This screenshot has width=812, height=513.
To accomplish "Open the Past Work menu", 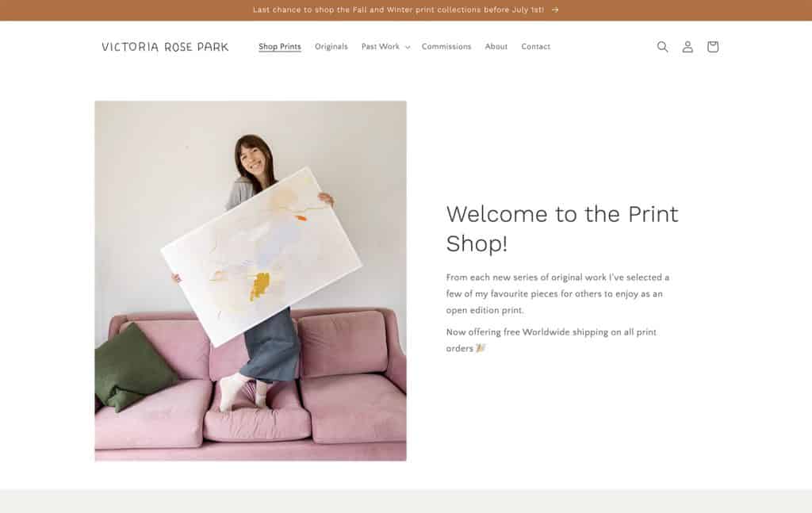I will click(381, 47).
